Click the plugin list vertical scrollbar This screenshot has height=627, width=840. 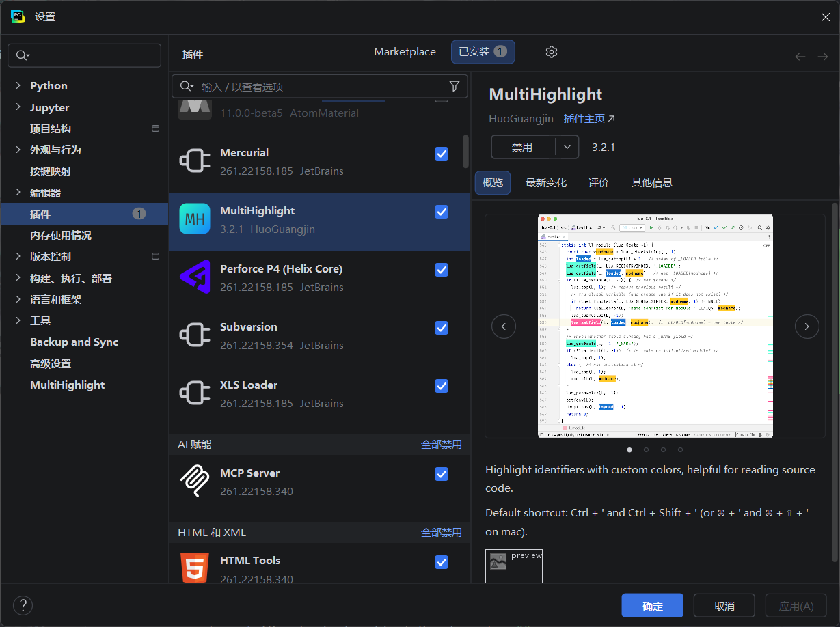click(466, 151)
